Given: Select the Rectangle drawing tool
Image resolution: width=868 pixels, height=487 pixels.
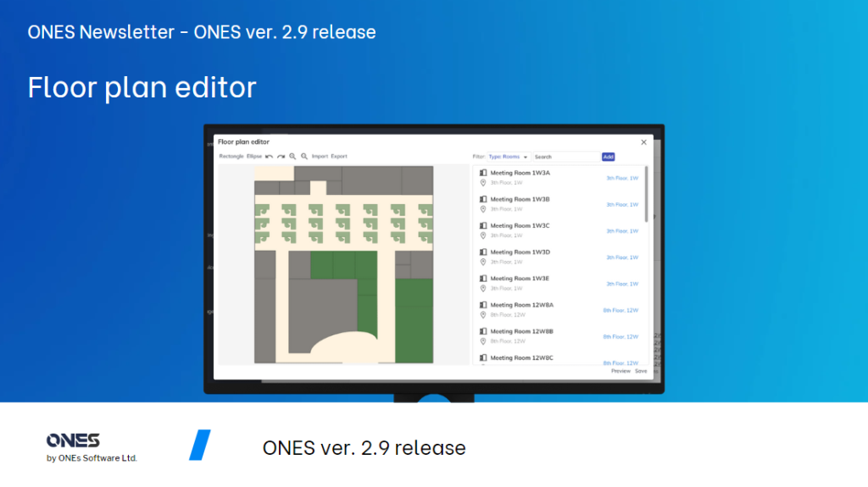Looking at the screenshot, I should coord(231,157).
